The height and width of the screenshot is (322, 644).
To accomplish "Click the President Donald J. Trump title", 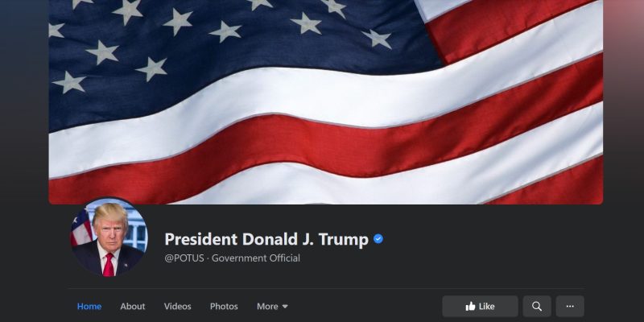I will pyautogui.click(x=266, y=239).
